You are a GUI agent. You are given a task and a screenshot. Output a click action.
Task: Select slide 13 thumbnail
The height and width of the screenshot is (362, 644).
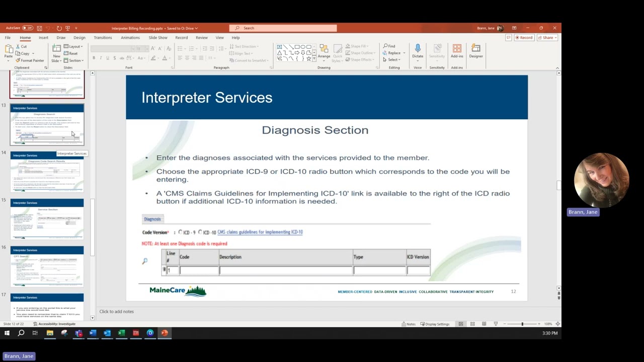[x=47, y=125]
